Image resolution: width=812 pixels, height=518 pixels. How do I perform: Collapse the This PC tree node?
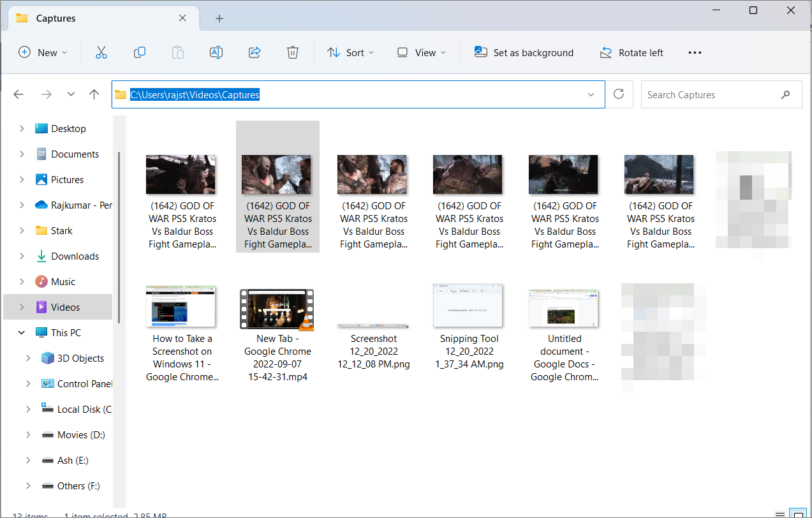[22, 332]
